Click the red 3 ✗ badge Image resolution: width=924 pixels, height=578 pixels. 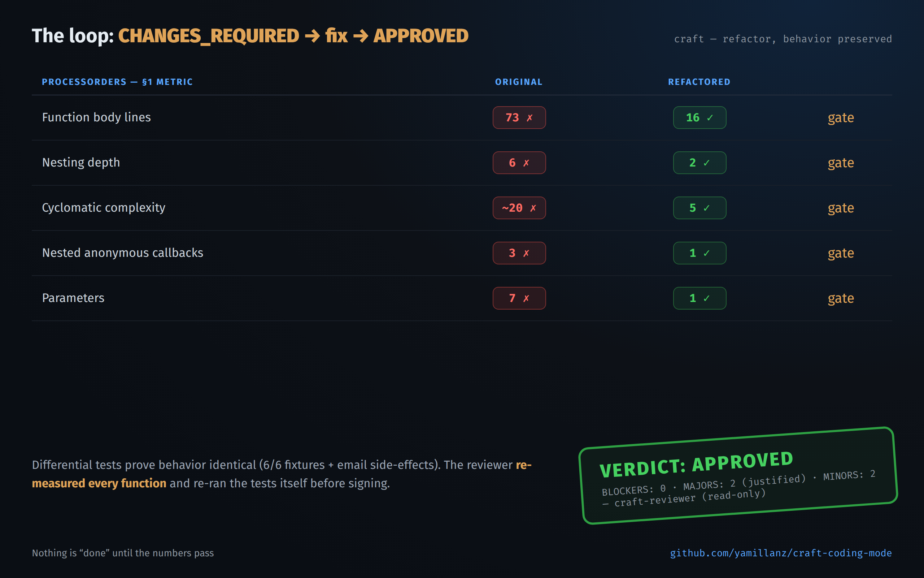tap(519, 253)
